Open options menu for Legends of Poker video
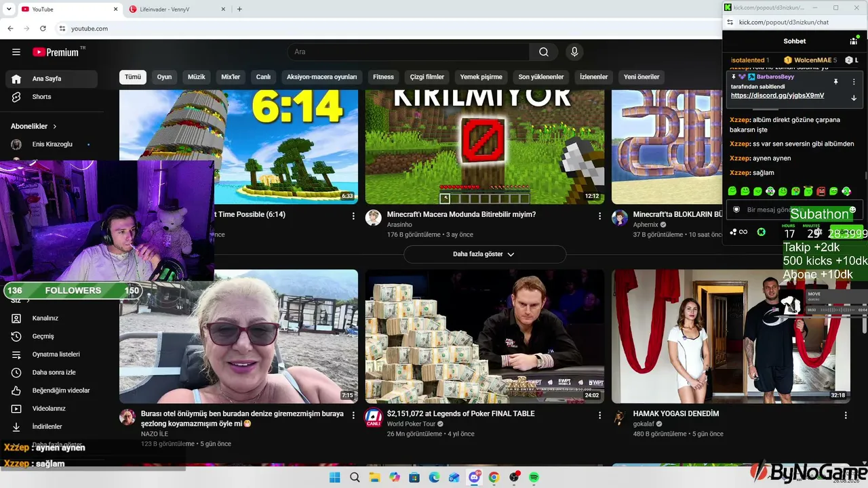The image size is (868, 488). 599,415
